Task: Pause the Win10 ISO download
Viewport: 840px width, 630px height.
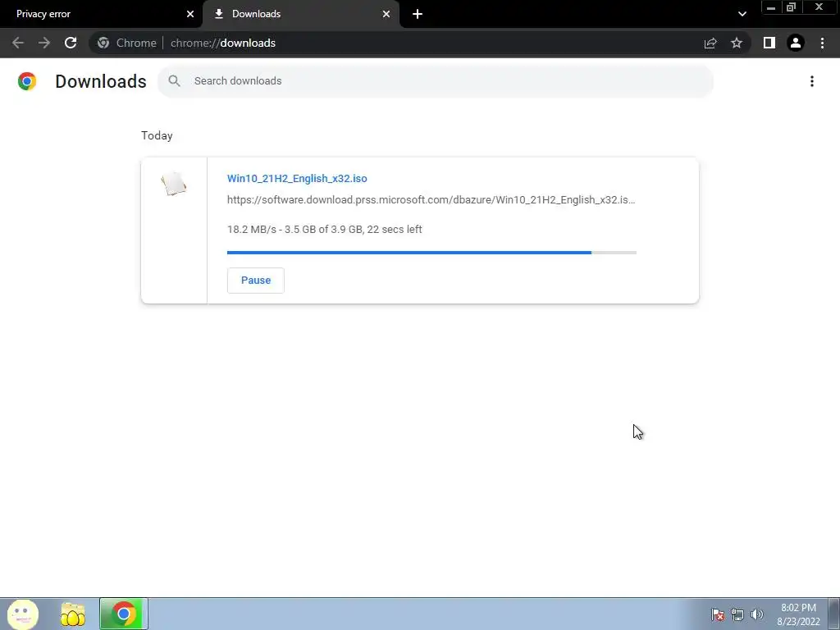Action: 256,281
